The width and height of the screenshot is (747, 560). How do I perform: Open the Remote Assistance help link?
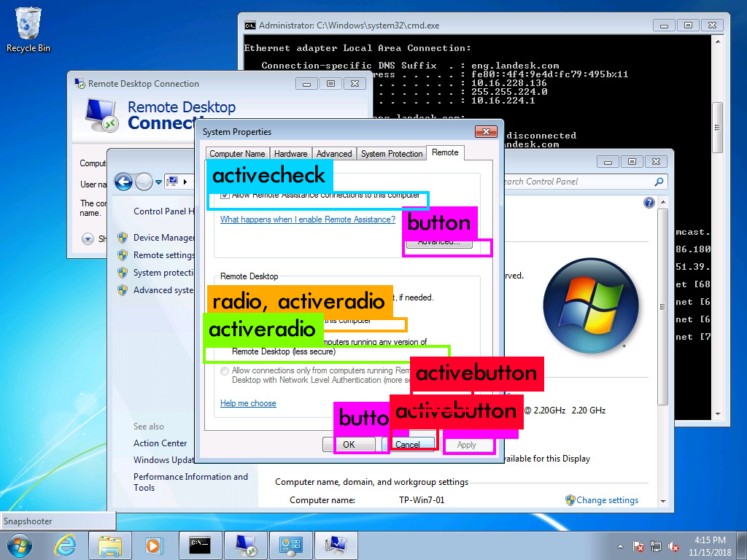[308, 219]
